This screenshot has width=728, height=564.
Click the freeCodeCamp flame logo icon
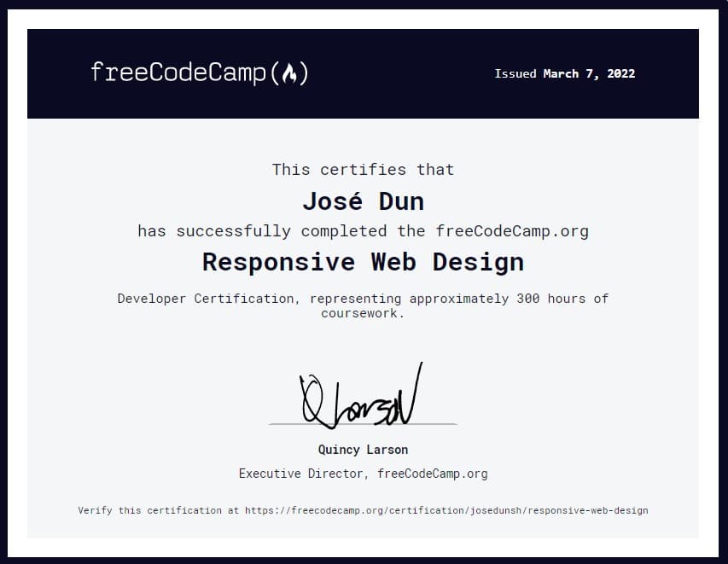289,73
